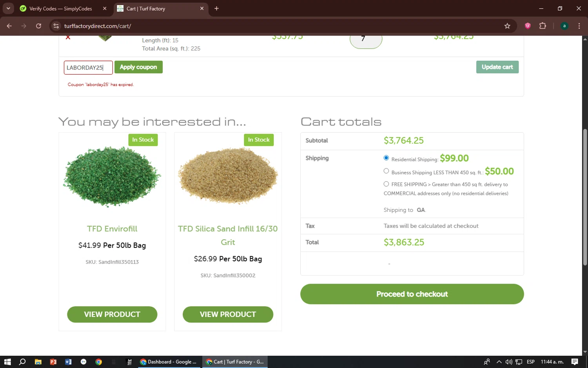
Task: Close the Cart Turf Factory tab
Action: click(202, 8)
